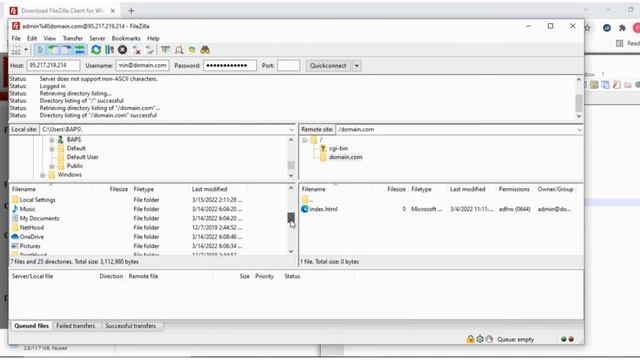
Task: Open the View menu
Action: coord(50,38)
